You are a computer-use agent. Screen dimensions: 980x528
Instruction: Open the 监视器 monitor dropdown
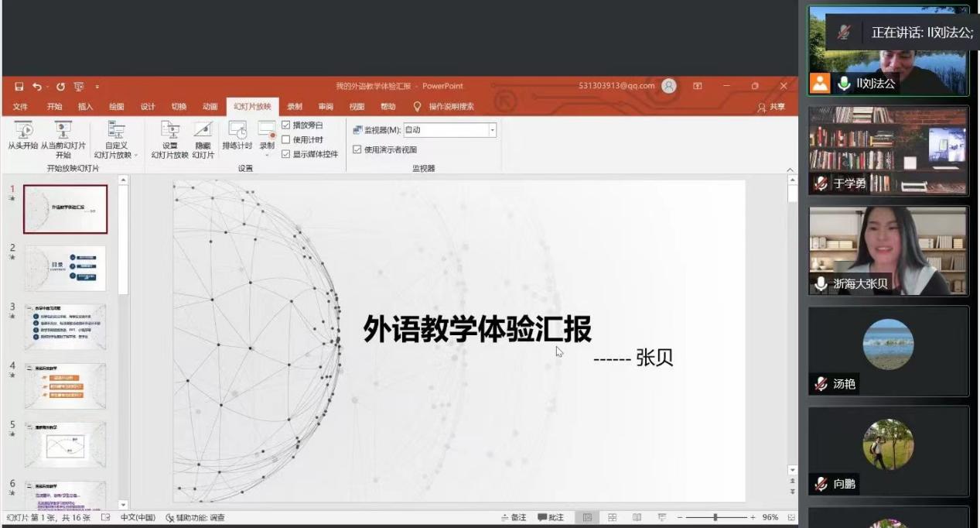pos(492,131)
